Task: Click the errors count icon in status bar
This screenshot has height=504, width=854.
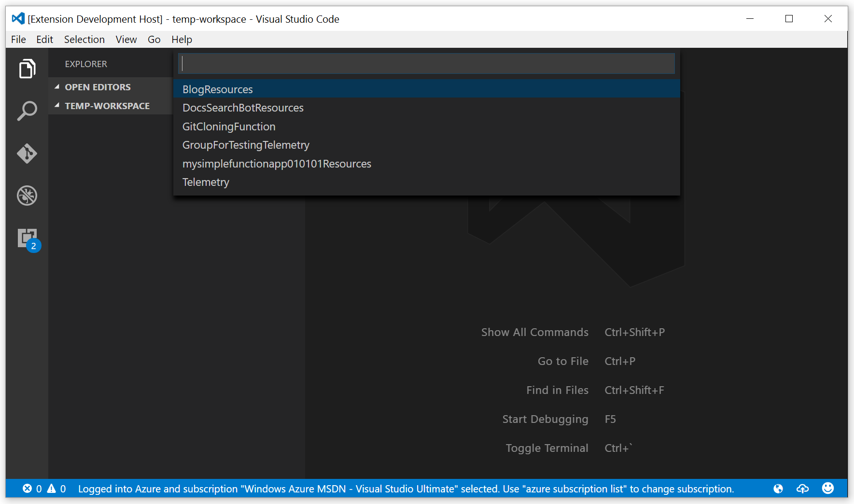Action: click(28, 489)
